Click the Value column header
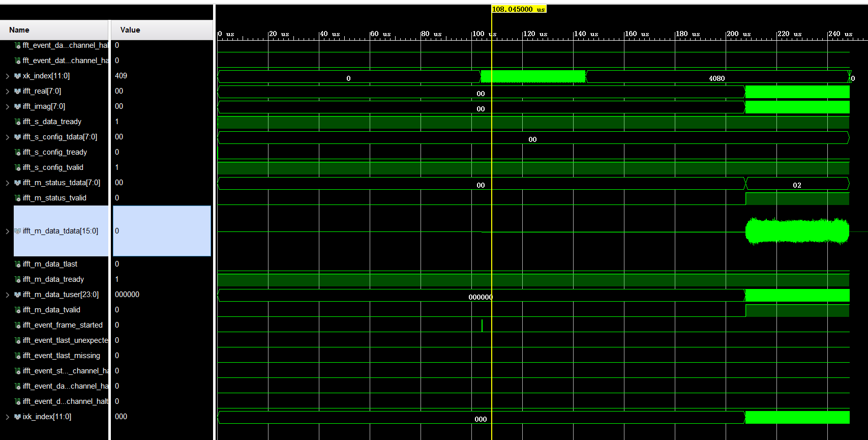The image size is (868, 440). coord(162,30)
